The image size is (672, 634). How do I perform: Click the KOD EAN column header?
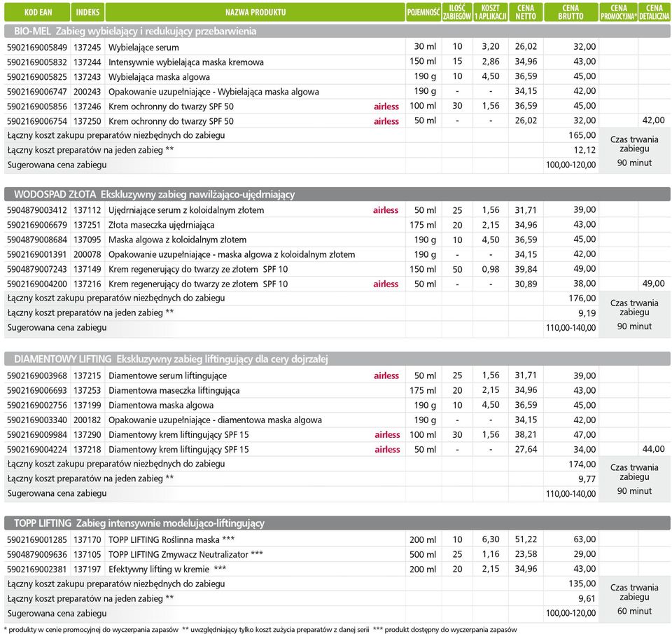point(37,12)
